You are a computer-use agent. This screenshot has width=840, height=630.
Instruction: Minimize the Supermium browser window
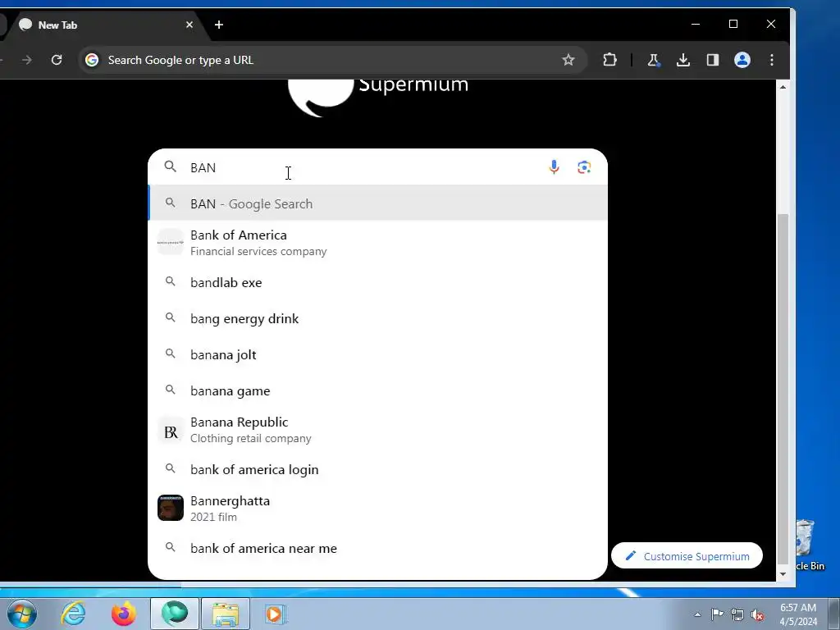(696, 24)
